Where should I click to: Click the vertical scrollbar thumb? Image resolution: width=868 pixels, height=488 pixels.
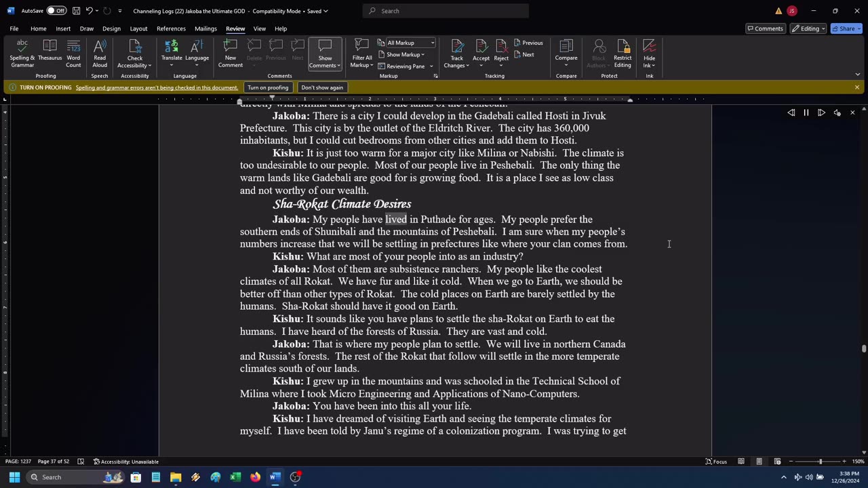[864, 348]
